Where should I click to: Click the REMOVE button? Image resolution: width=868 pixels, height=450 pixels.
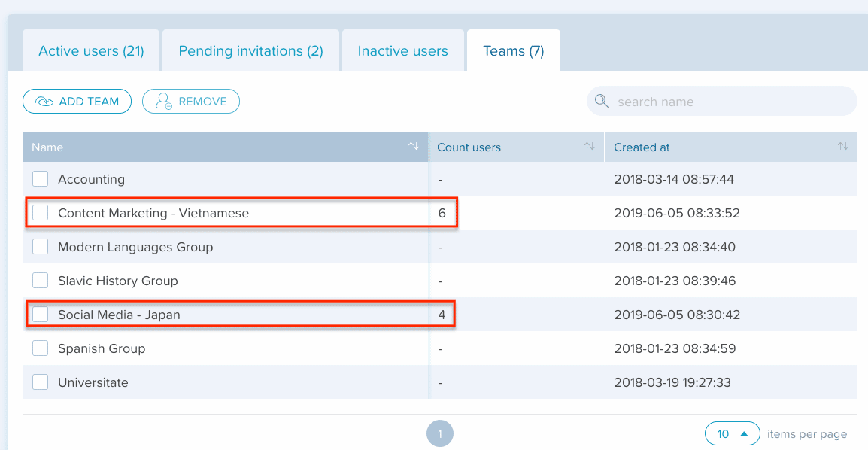pyautogui.click(x=191, y=101)
